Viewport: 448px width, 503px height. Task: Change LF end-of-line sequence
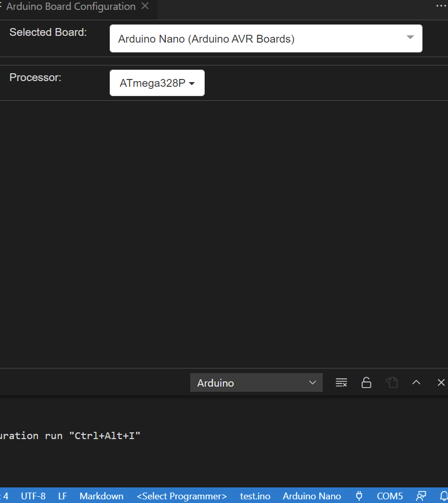coord(62,496)
